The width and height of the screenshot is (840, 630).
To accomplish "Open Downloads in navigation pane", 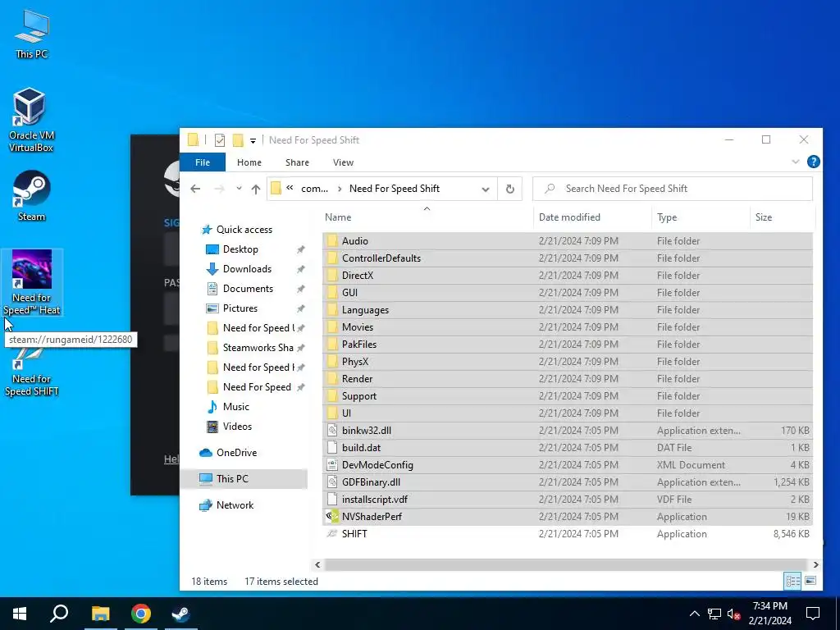I will tap(247, 269).
